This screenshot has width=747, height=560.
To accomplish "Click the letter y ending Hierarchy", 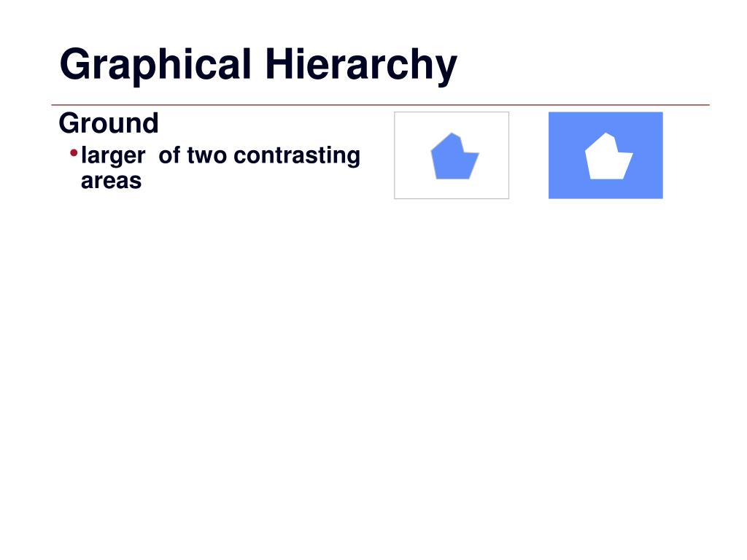I will (446, 71).
